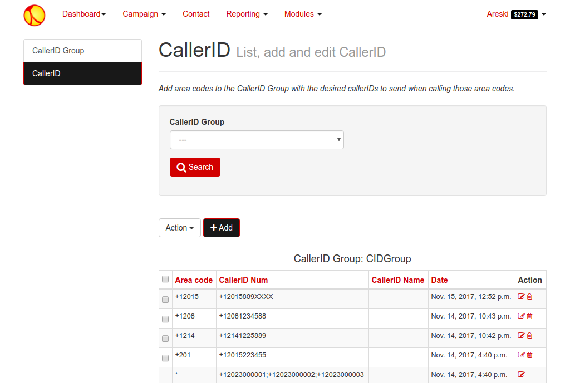570x392 pixels.
Task: Click the Nov. 15, 2017, 12:52 p.m. date
Action: 471,297
